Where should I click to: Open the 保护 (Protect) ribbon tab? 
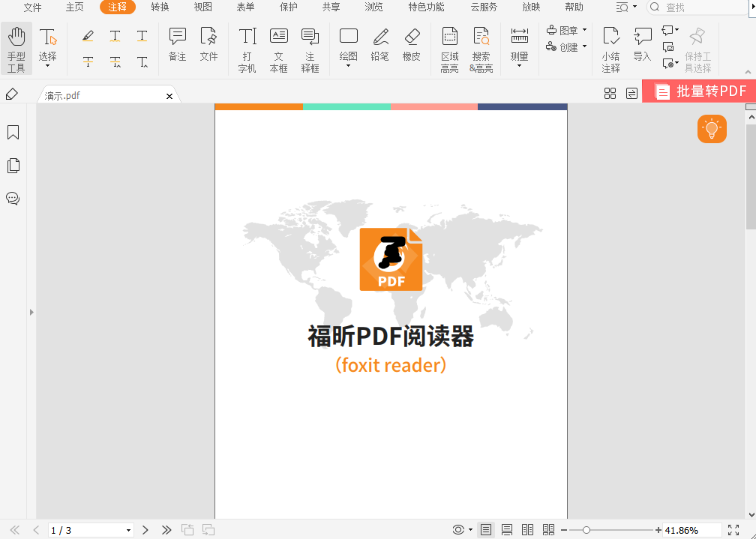tap(288, 8)
